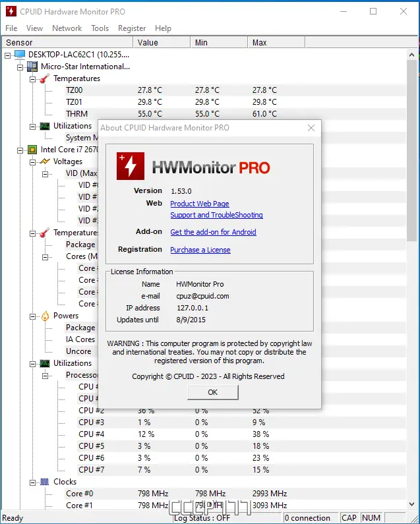
Task: Click the scrollbar up arrow
Action: click(x=411, y=55)
